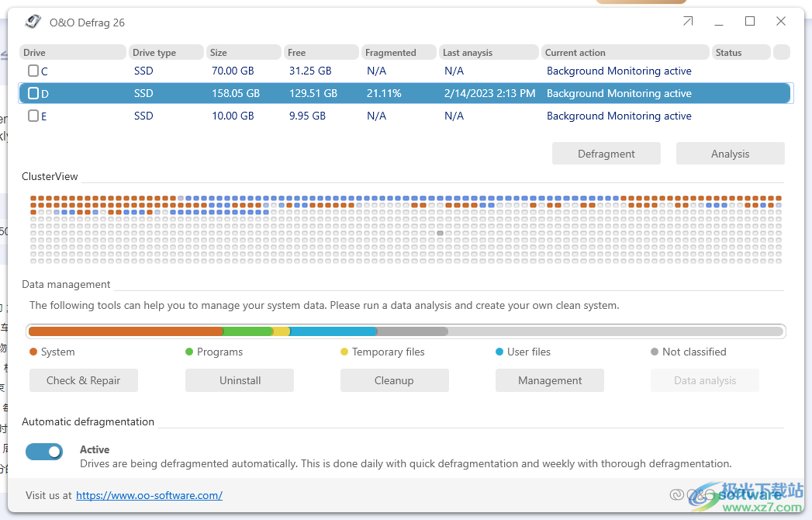Click the gray Not classified legend dot
Image resolution: width=812 pixels, height=520 pixels.
655,352
